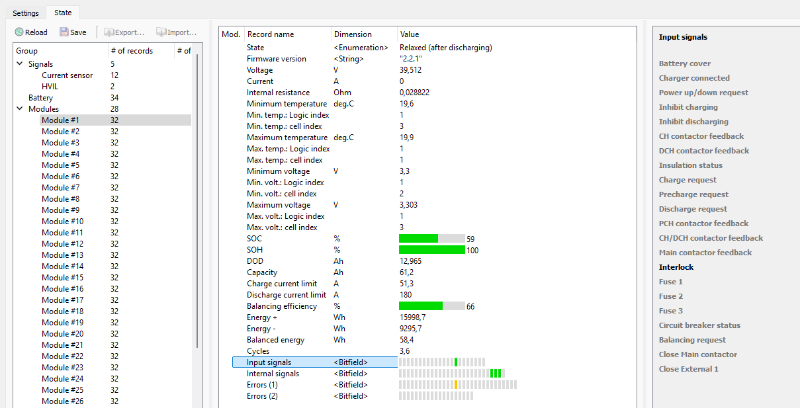Select the Minimum temperature record
The width and height of the screenshot is (800, 408).
pos(287,104)
